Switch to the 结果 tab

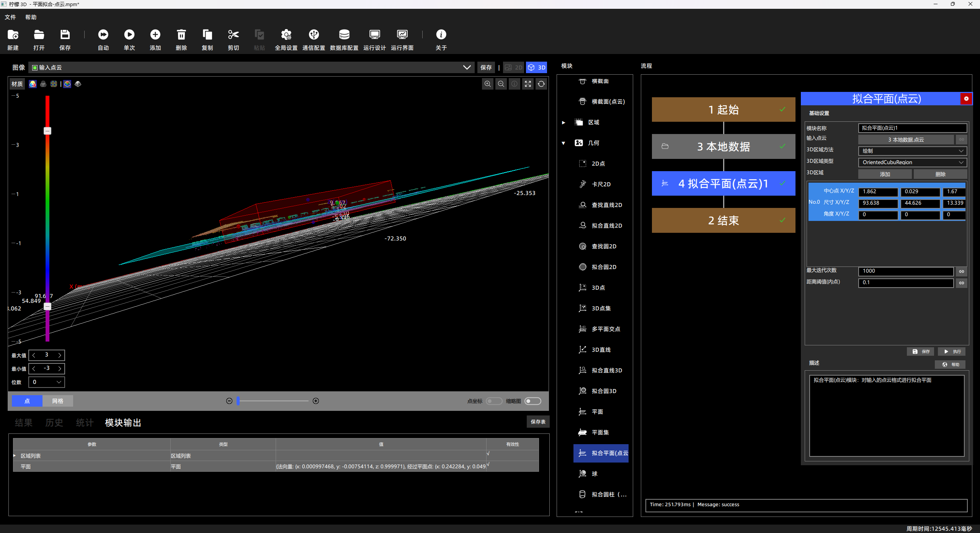click(24, 423)
